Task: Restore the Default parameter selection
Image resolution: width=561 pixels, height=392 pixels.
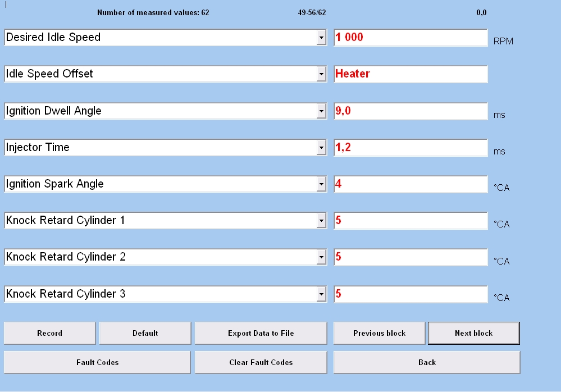Action: [145, 334]
